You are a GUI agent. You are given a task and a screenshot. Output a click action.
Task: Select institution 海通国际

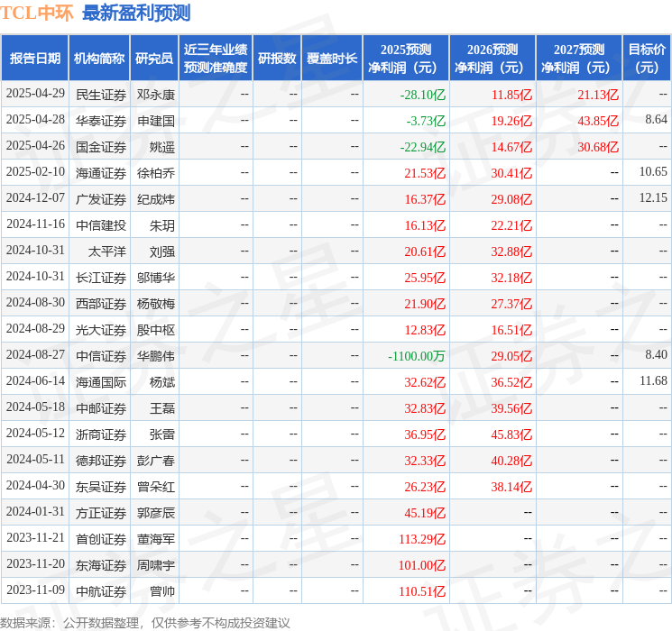[101, 381]
